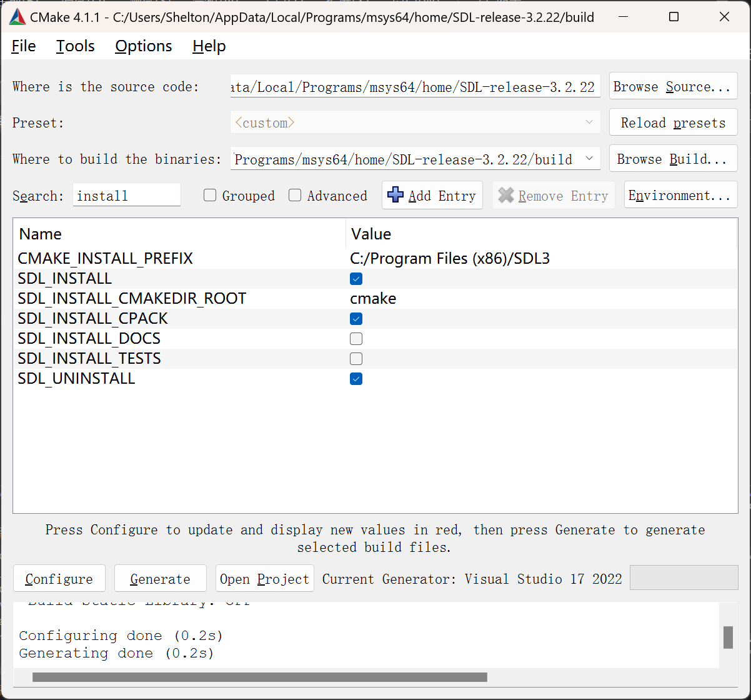Uncheck the SDL_INSTALL checkbox
Image resolution: width=751 pixels, height=700 pixels.
pos(356,279)
